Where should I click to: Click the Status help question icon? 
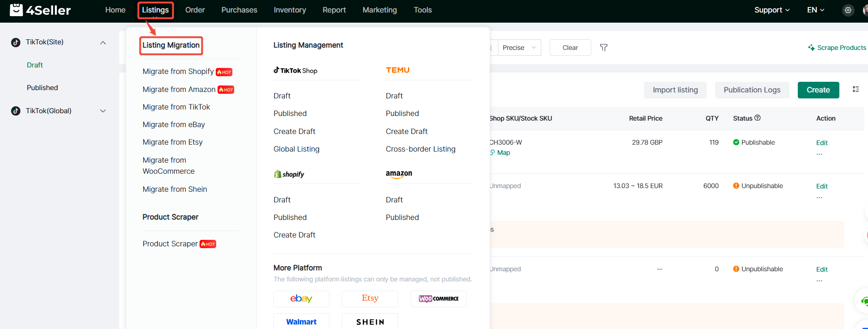(758, 118)
